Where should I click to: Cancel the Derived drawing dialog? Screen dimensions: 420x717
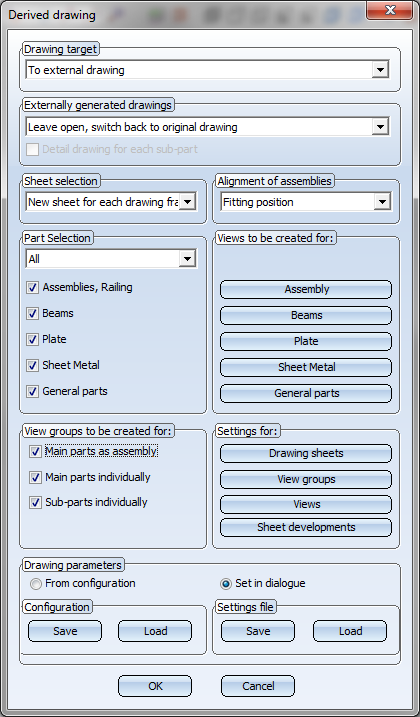coord(258,686)
